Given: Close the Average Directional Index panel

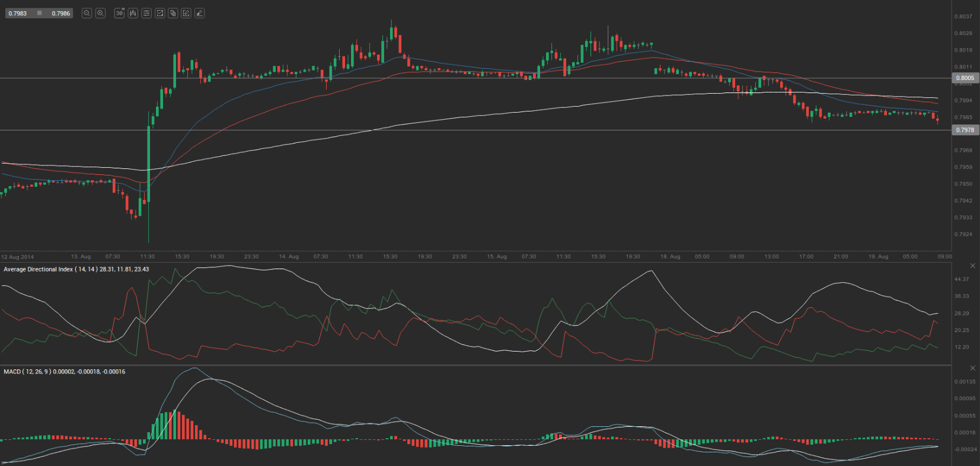Looking at the screenshot, I should point(972,266).
